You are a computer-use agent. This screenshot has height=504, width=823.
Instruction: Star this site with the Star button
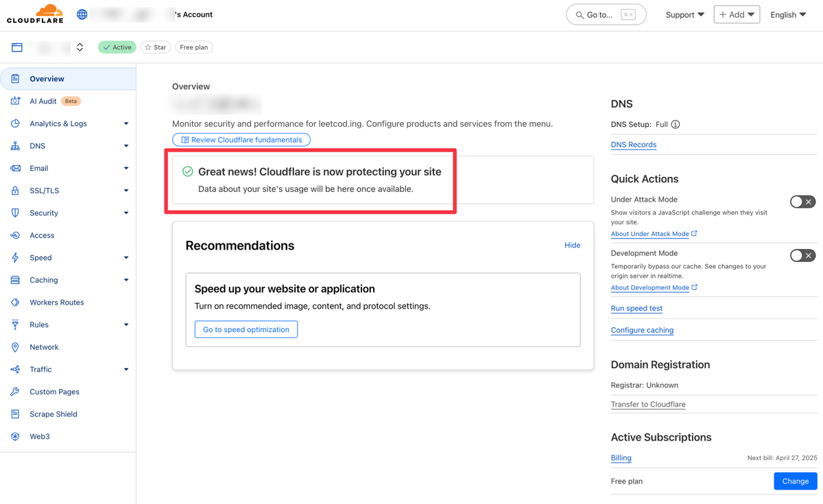pos(156,47)
